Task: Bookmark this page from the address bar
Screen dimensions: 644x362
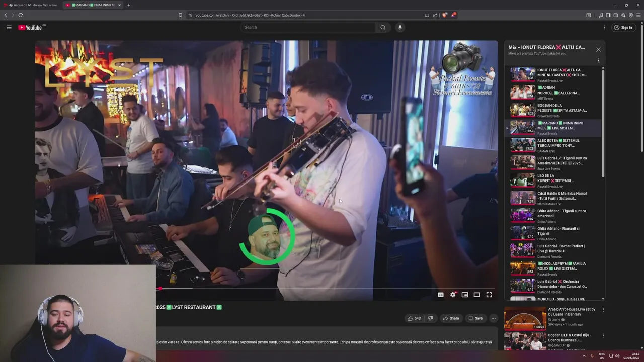Action: pyautogui.click(x=180, y=15)
